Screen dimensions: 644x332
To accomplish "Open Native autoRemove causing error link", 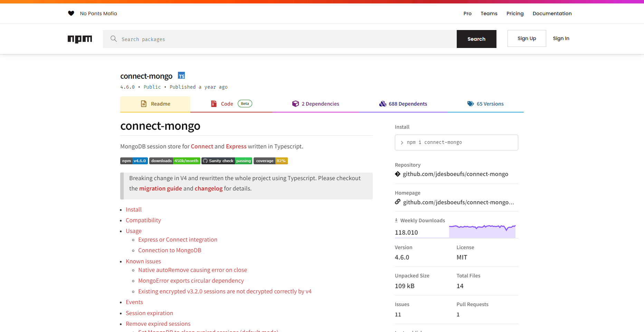I will click(x=192, y=270).
